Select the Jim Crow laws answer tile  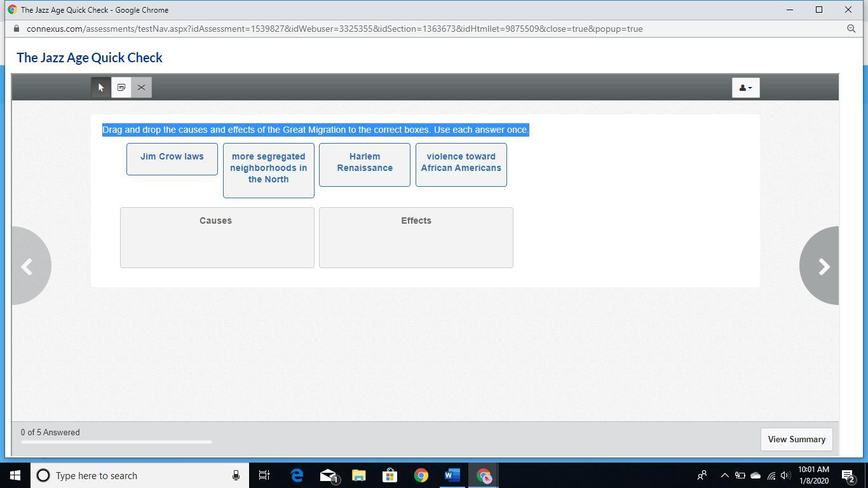(x=172, y=159)
